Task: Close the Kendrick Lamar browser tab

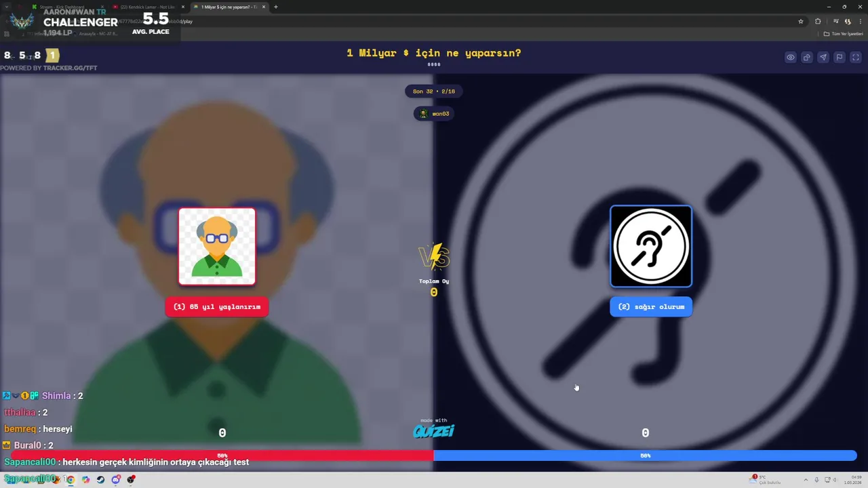Action: click(182, 7)
